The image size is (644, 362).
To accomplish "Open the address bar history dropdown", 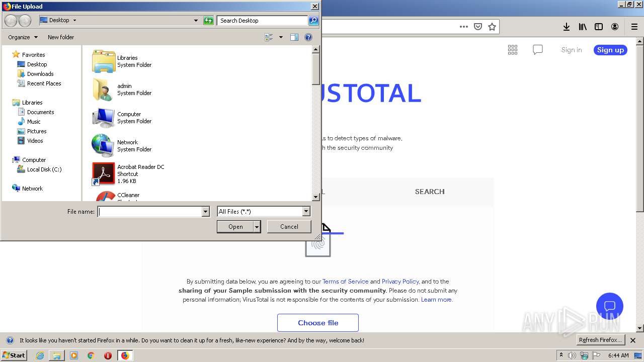I will click(x=196, y=21).
